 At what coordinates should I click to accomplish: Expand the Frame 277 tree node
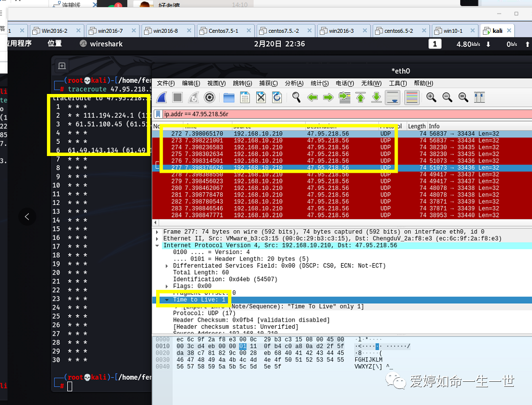point(157,232)
